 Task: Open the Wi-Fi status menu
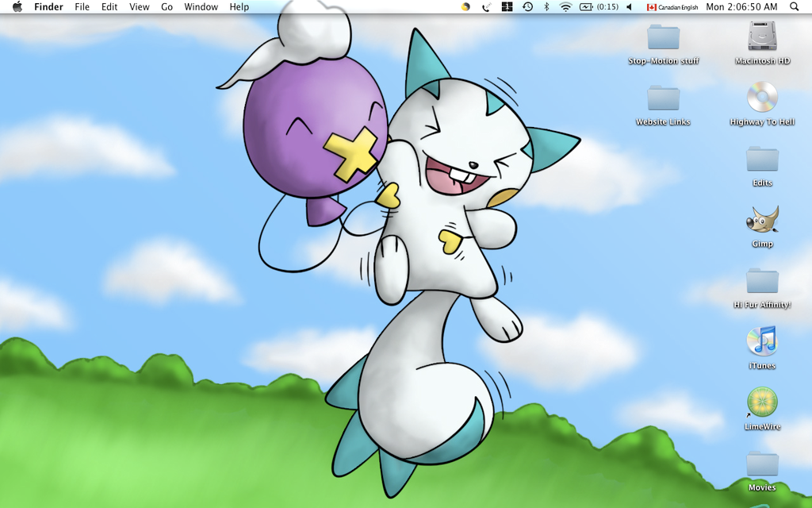[x=565, y=7]
